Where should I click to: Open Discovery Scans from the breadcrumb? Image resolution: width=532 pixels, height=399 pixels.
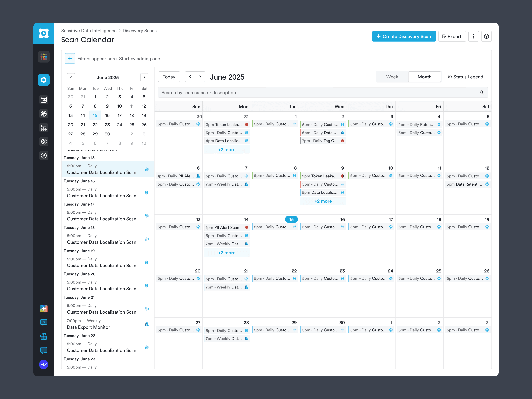(x=139, y=31)
